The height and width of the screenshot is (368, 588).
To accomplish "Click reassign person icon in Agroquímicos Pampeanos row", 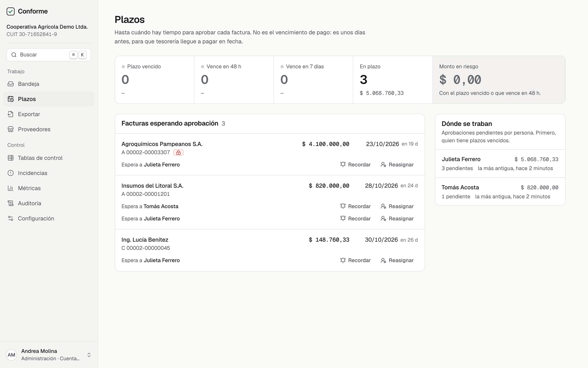I will [383, 165].
